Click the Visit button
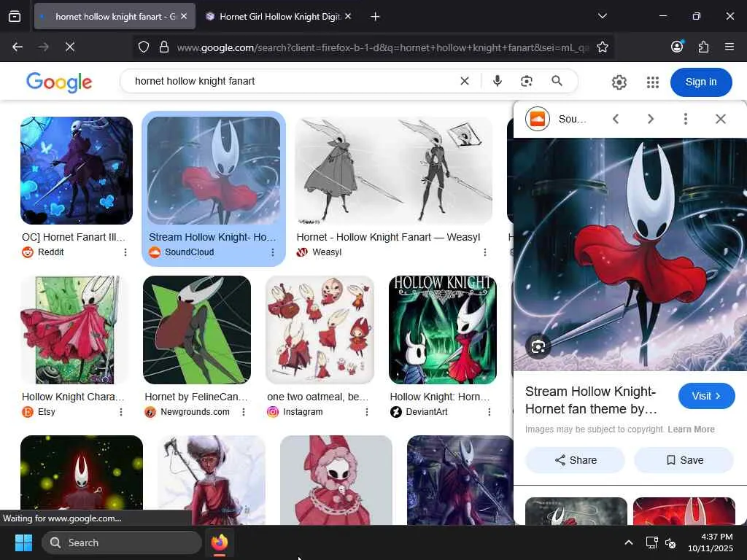Image resolution: width=747 pixels, height=560 pixels. click(706, 396)
